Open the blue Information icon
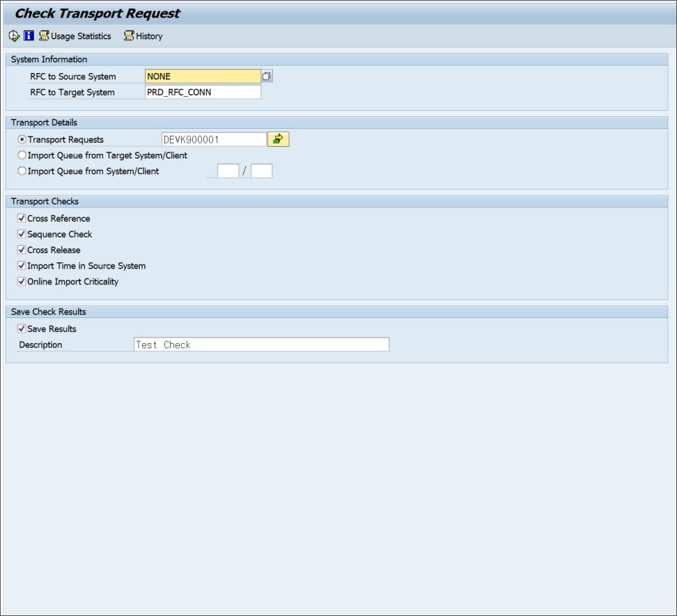Image resolution: width=677 pixels, height=616 pixels. [29, 35]
